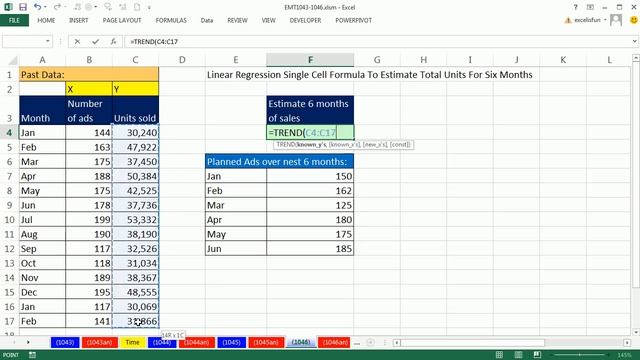The image size is (640, 360).
Task: Confirm the formula with the checkmark Enter button
Action: 96,42
